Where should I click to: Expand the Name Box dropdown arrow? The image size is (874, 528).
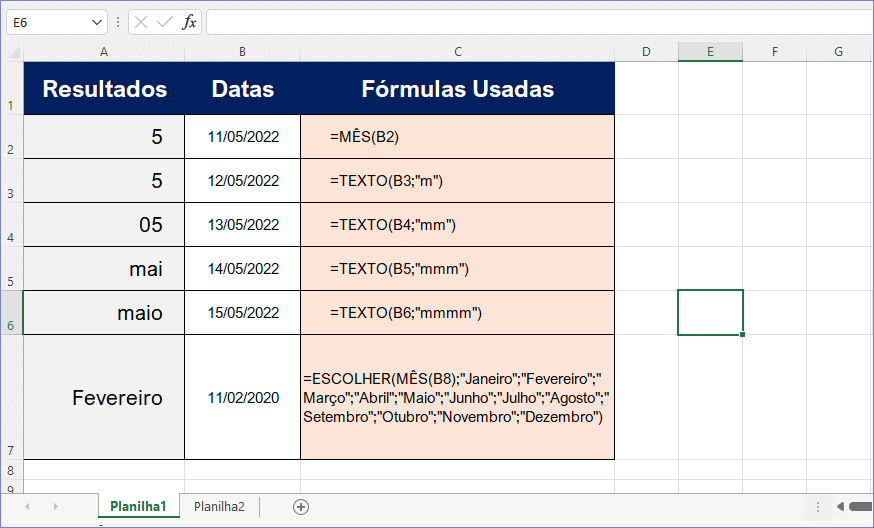[97, 22]
